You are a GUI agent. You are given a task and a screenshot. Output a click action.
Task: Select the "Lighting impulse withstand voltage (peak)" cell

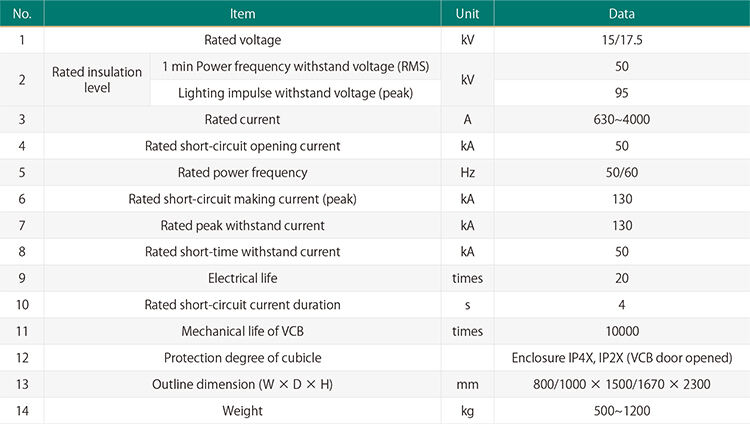[x=295, y=93]
